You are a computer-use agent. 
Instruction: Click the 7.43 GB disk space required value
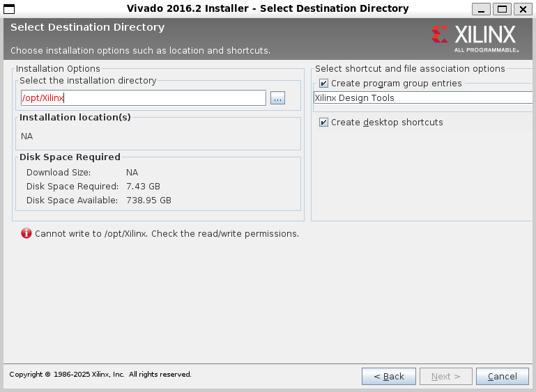point(143,187)
